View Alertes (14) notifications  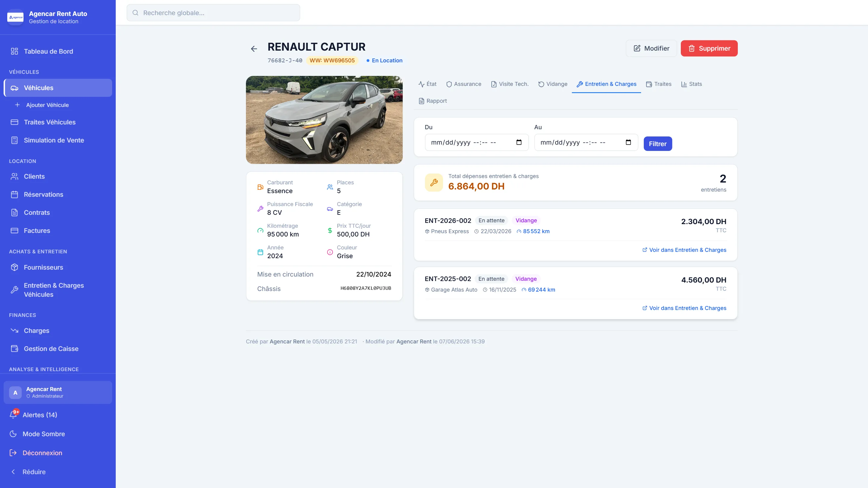point(58,414)
